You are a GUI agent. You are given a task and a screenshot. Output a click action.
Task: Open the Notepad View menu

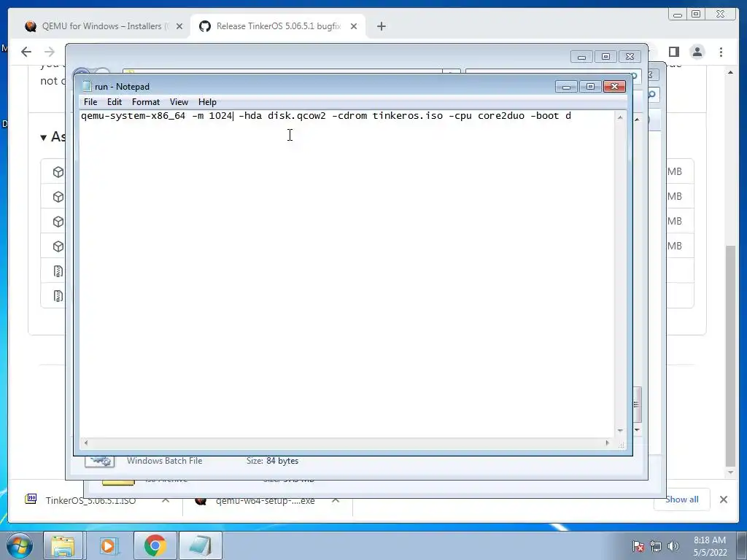point(179,102)
